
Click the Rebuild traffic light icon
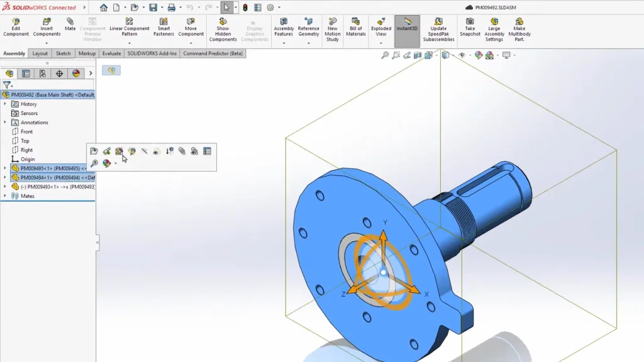pos(245,8)
